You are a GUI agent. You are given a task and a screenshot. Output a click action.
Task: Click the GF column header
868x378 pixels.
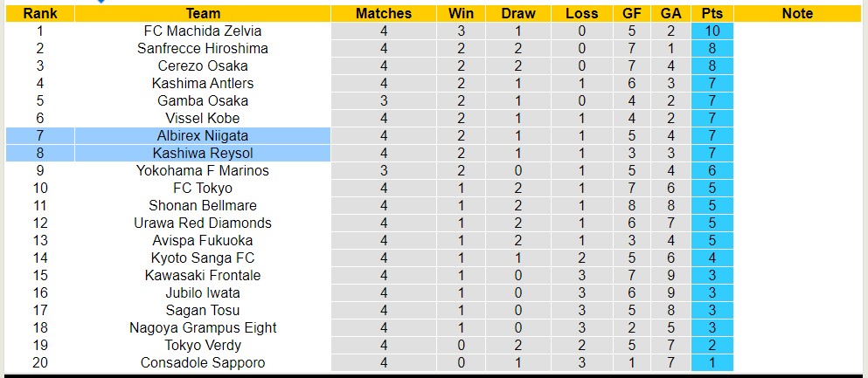tap(629, 13)
